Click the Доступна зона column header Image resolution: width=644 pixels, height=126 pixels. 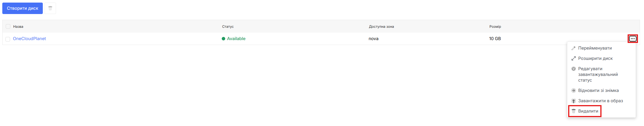[381, 27]
